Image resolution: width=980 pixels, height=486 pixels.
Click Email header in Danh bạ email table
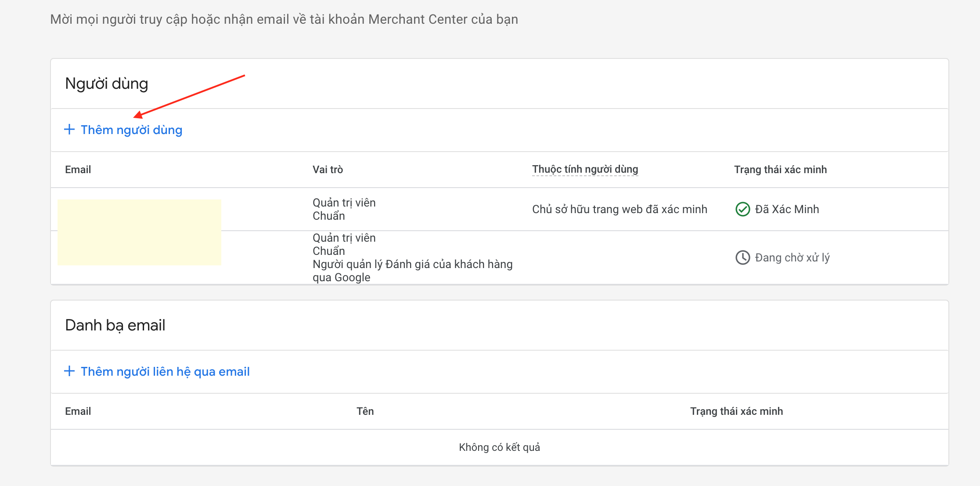click(x=78, y=411)
